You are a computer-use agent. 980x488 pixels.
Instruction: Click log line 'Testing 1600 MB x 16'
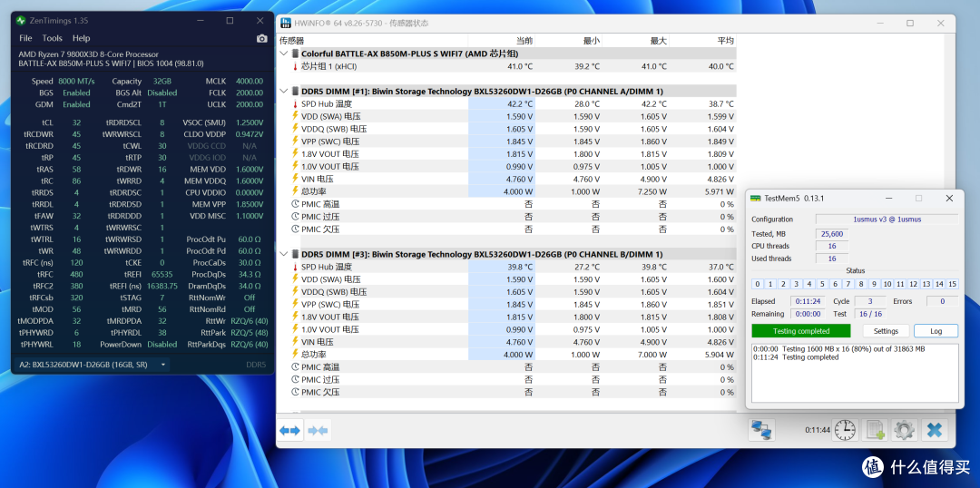(839, 349)
